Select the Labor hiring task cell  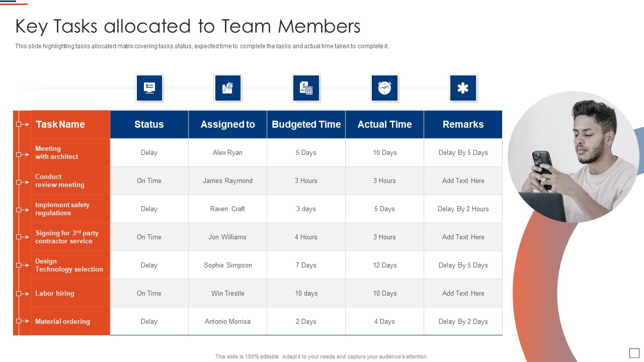[x=71, y=293]
